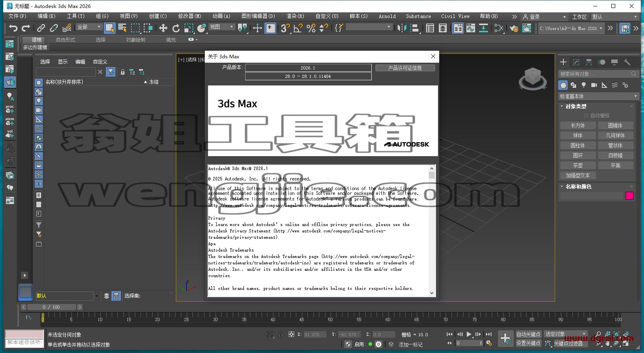Image resolution: width=644 pixels, height=353 pixels.
Task: Select the Link tool icon
Action: pos(41,28)
